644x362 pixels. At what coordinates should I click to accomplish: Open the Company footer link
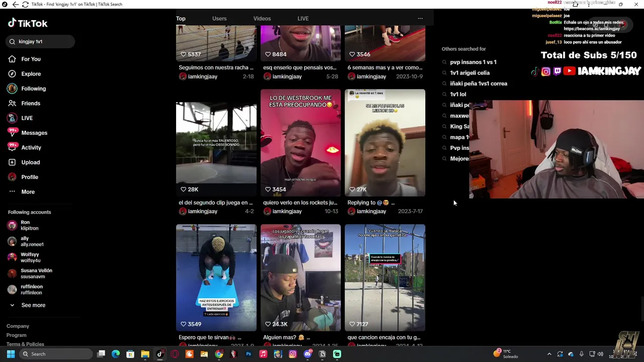pyautogui.click(x=18, y=326)
